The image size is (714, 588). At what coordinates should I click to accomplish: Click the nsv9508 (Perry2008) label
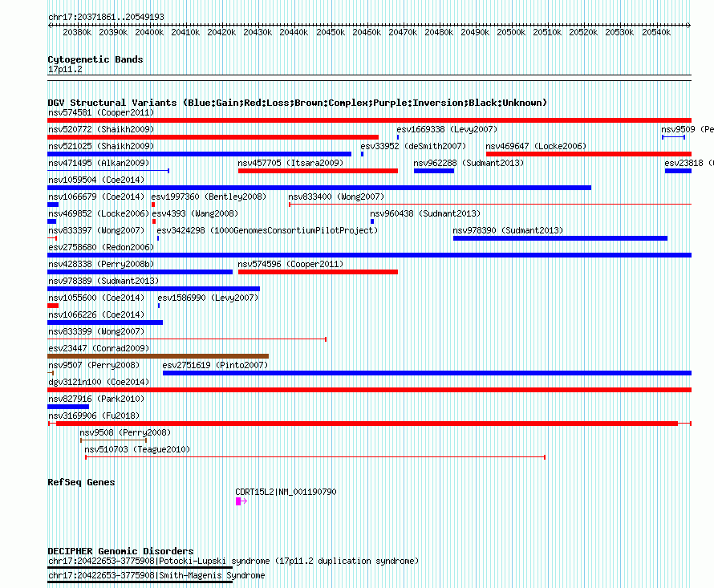tap(125, 432)
